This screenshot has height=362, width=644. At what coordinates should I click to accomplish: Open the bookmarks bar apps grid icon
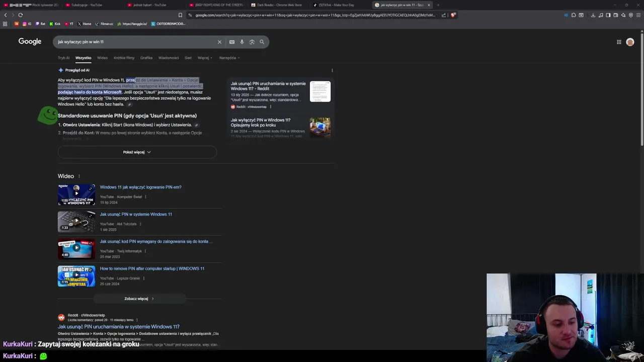click(5, 24)
